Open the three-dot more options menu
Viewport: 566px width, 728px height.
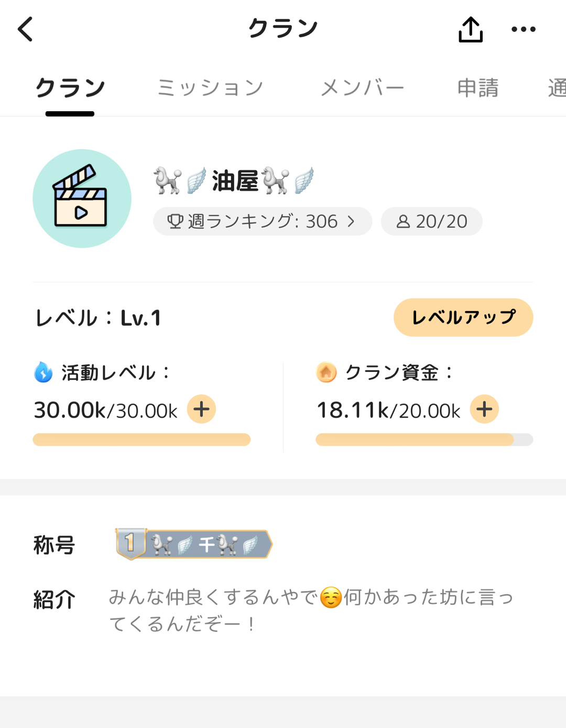[x=523, y=29]
